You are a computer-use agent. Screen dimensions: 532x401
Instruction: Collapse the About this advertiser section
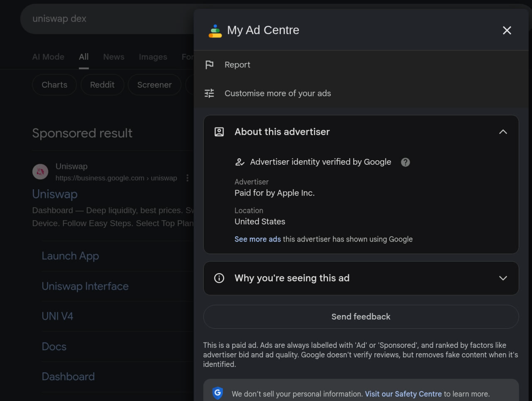point(503,132)
